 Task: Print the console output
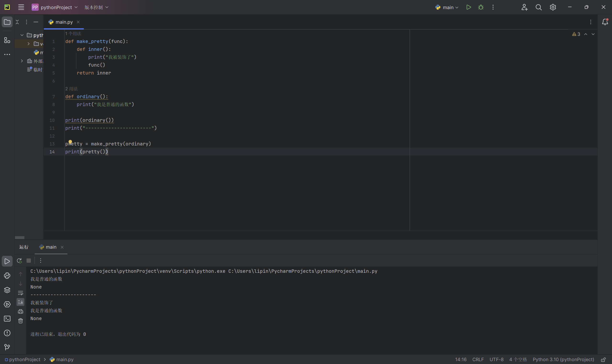coord(21,311)
